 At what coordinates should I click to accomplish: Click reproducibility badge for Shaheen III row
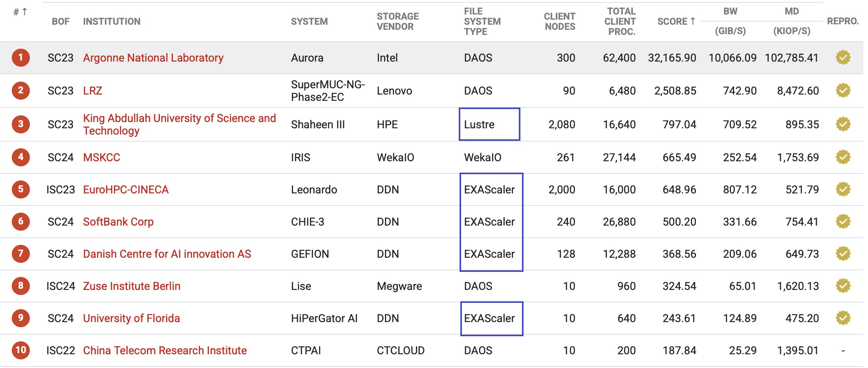[x=843, y=124]
